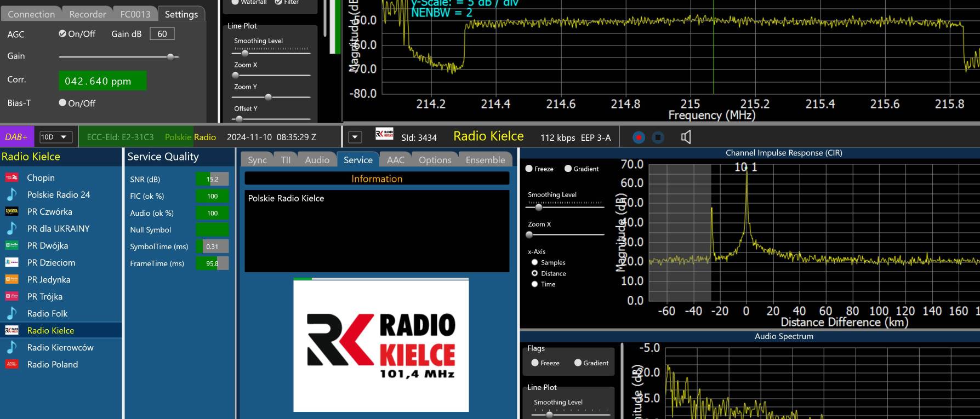This screenshot has height=419, width=980.
Task: Mute audio with the speaker icon
Action: click(x=686, y=137)
